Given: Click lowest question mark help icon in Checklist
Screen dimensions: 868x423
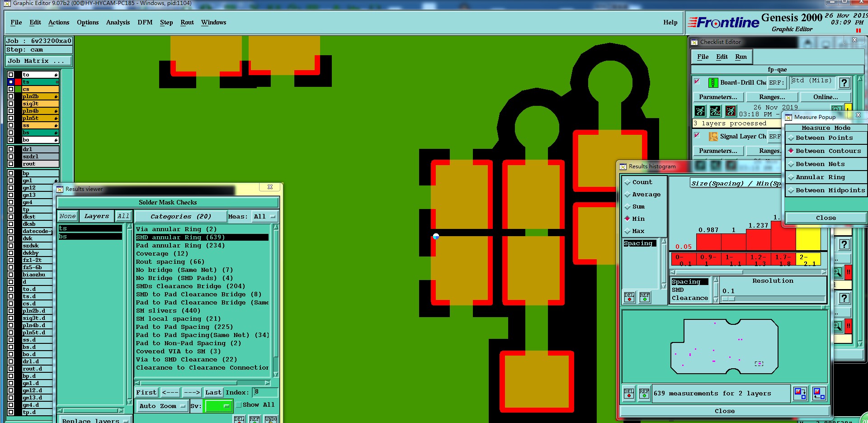Looking at the screenshot, I should coord(844,298).
